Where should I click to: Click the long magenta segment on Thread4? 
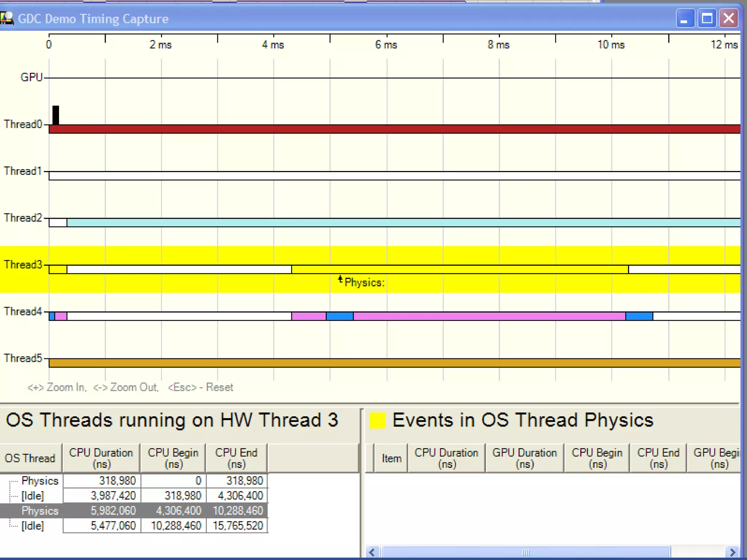coord(489,316)
